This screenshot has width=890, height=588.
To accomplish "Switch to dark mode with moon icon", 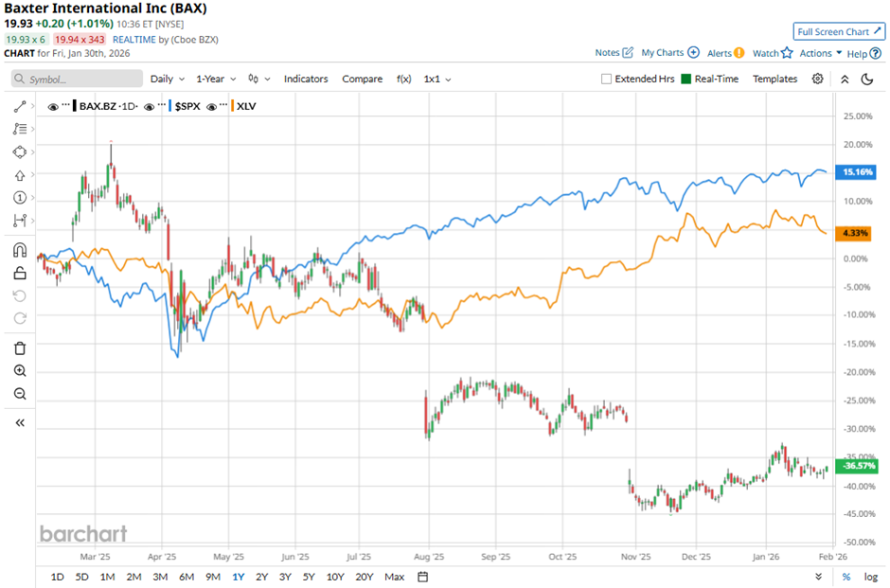I will coord(866,80).
